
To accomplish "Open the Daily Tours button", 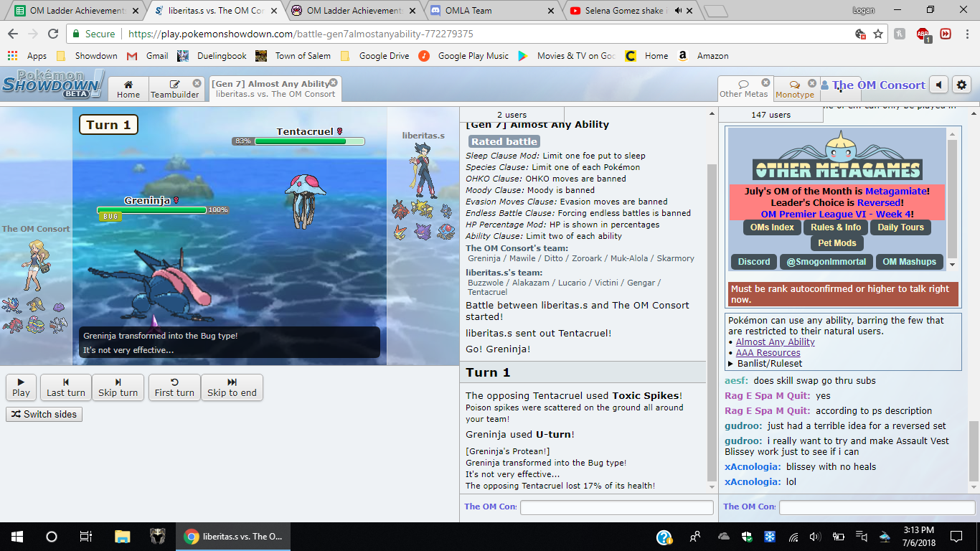I will pos(900,227).
